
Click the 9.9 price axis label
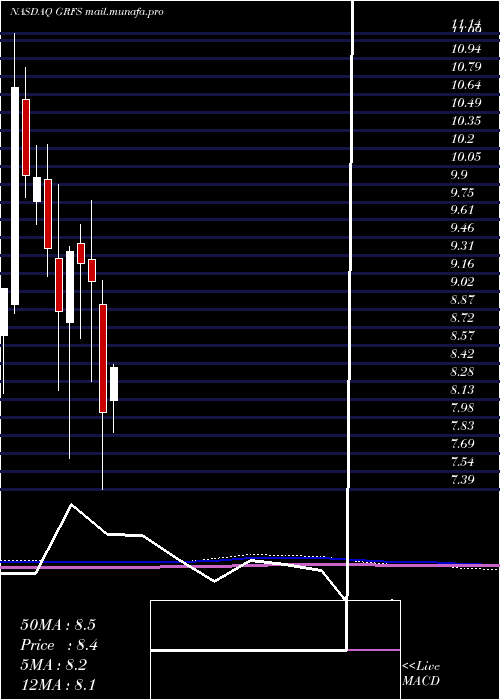(459, 174)
